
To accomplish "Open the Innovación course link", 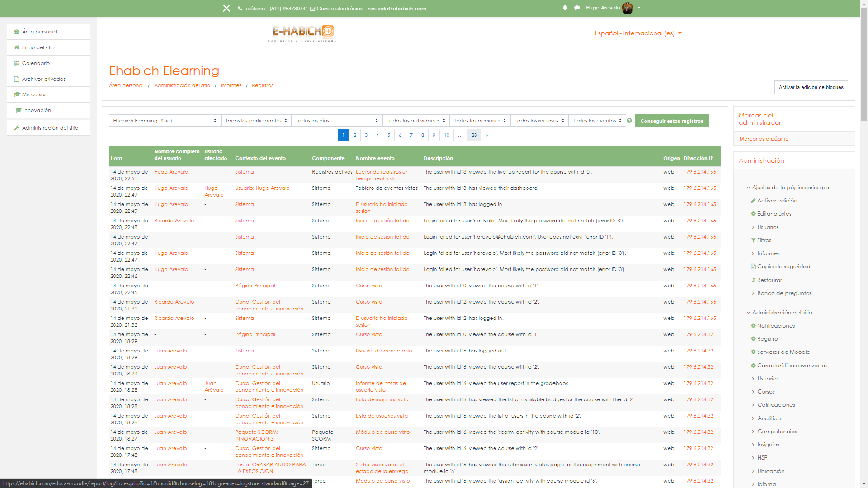I will pyautogui.click(x=48, y=110).
